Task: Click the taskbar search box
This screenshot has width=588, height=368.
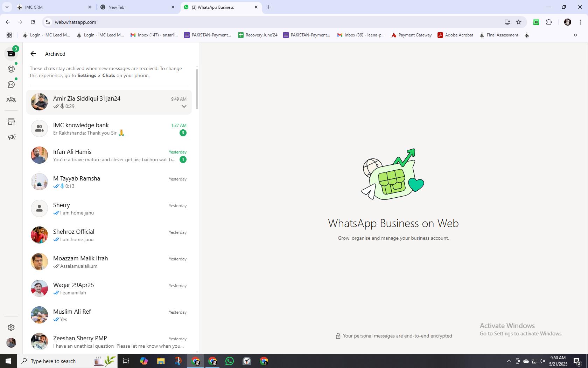Action: click(66, 361)
